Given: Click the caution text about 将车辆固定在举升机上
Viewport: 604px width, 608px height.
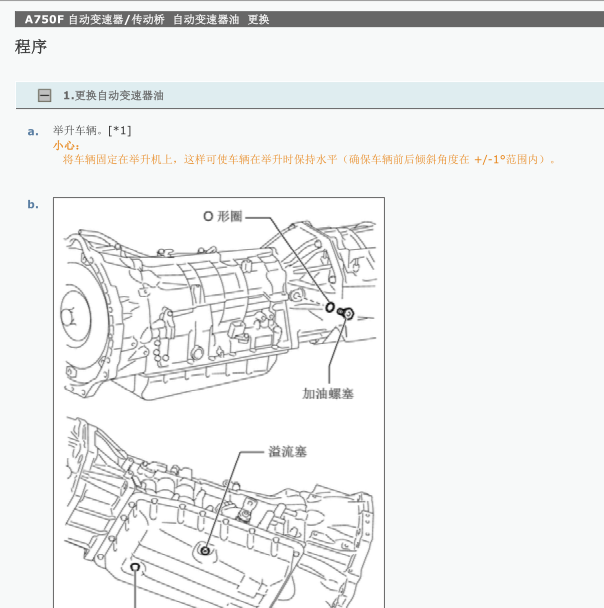Looking at the screenshot, I should coord(309,159).
